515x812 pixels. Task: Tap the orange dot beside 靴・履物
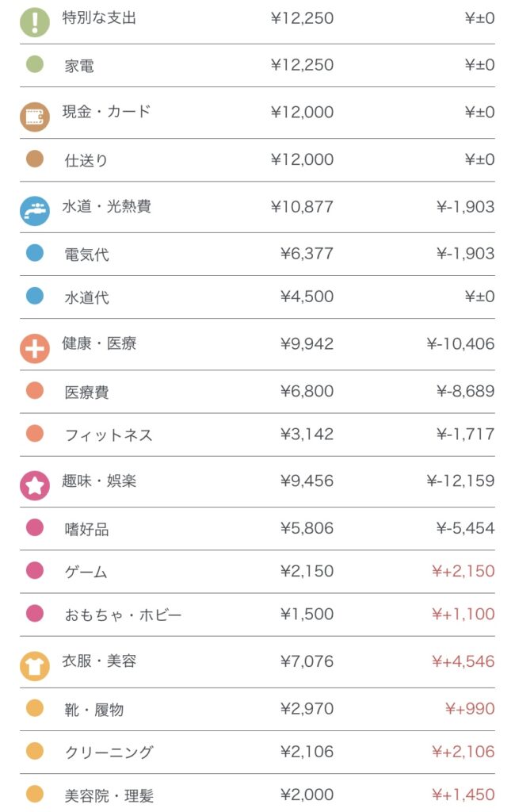pyautogui.click(x=34, y=708)
